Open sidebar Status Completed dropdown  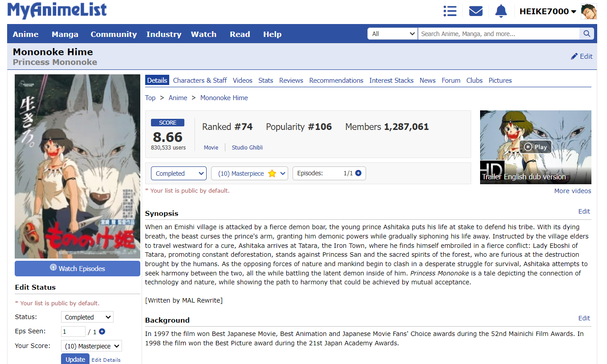(87, 317)
